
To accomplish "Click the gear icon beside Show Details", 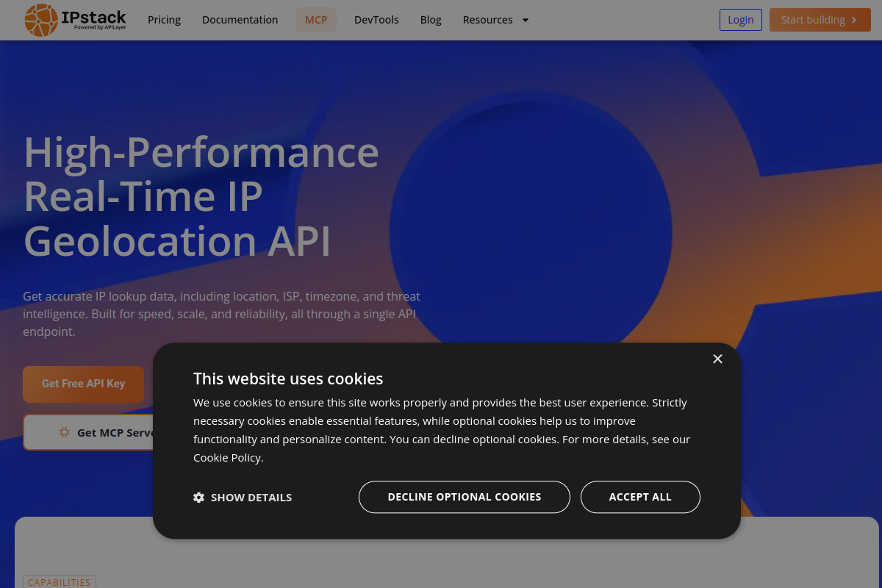I will (x=198, y=498).
